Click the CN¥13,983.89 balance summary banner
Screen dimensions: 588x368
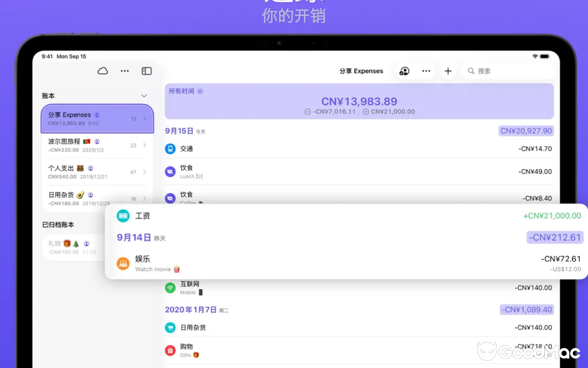359,101
